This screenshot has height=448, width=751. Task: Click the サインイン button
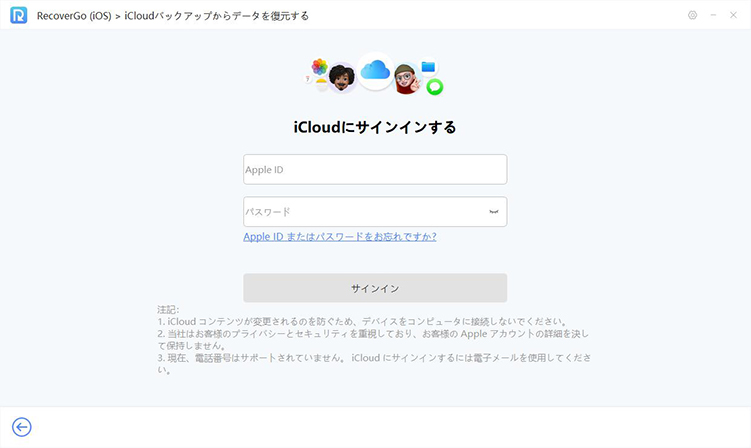coord(375,288)
